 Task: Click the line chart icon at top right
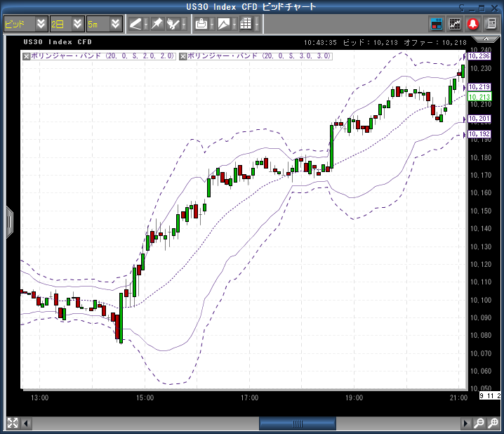455,23
